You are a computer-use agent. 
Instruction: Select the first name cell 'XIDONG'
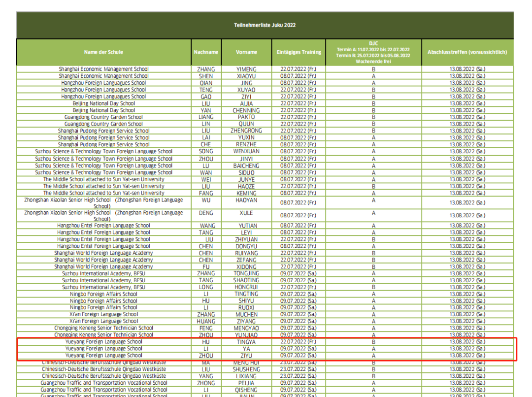coord(246,266)
